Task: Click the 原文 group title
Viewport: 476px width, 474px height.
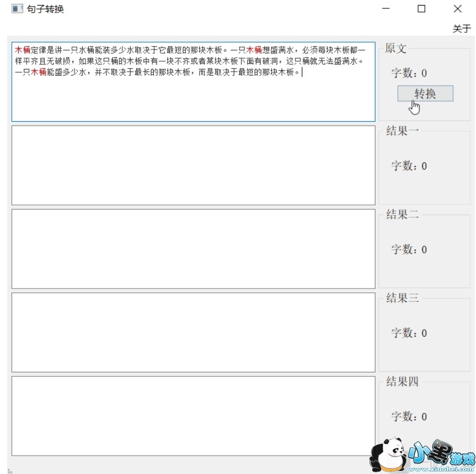Action: 395,48
